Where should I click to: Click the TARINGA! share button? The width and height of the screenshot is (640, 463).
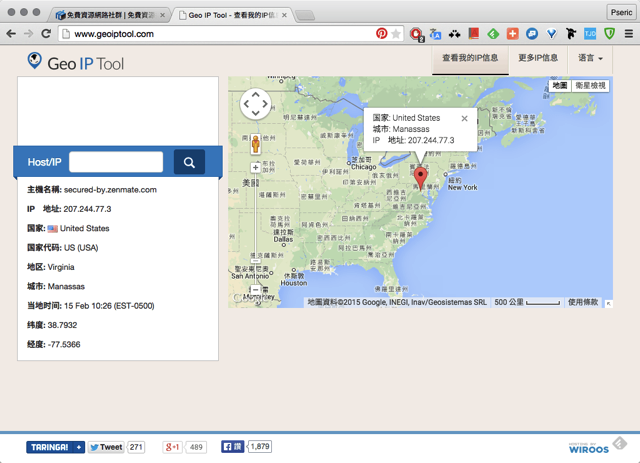(x=55, y=447)
